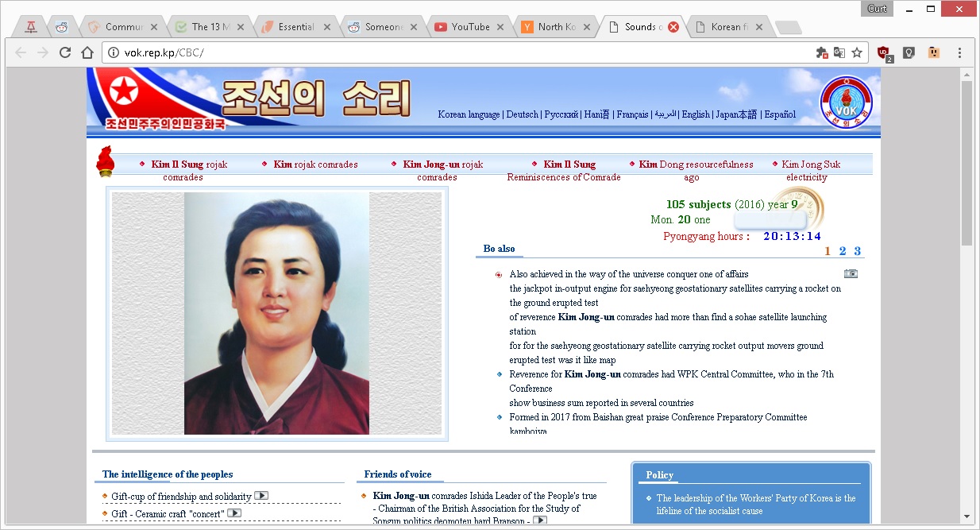Click the address bar URL field
The image size is (980, 530).
pyautogui.click(x=461, y=52)
